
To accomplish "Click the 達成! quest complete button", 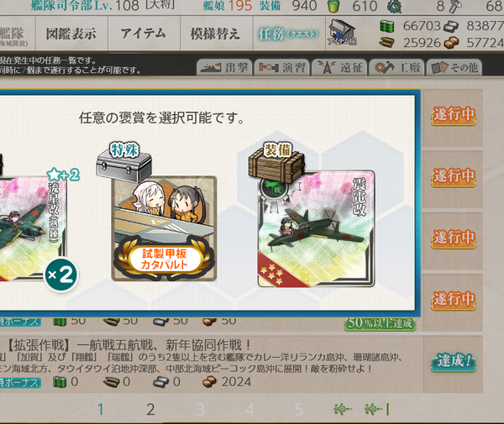I will [454, 362].
